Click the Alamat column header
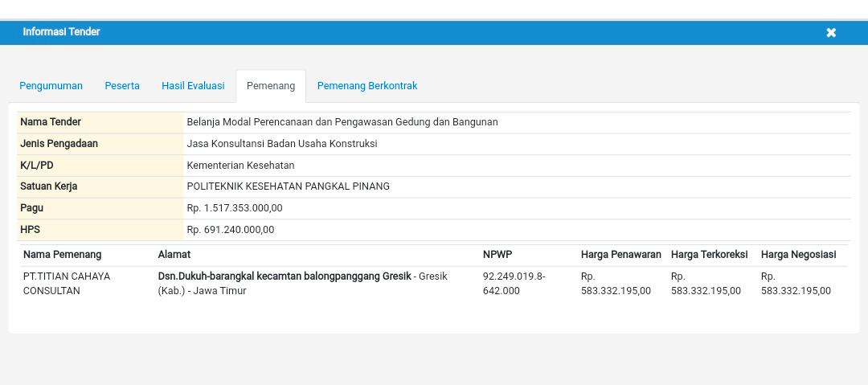 click(x=174, y=254)
